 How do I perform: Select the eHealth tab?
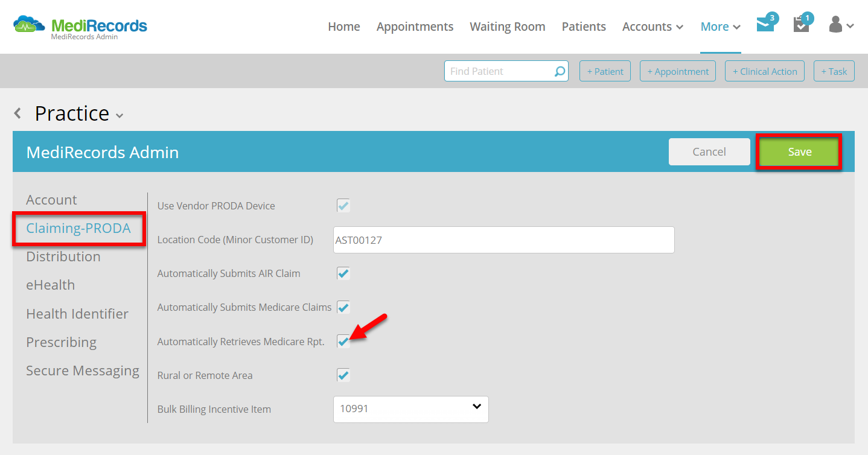51,285
